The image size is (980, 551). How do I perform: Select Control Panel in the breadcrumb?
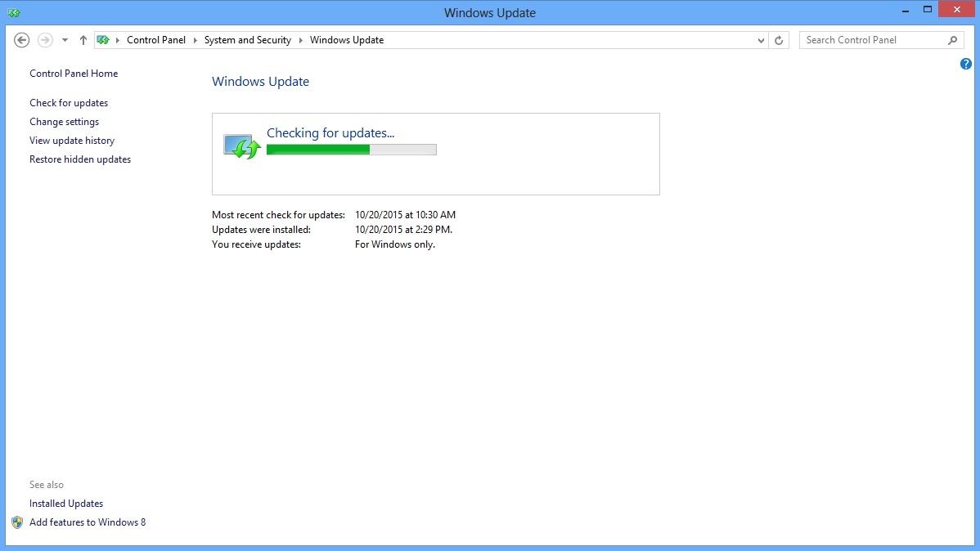coord(156,40)
